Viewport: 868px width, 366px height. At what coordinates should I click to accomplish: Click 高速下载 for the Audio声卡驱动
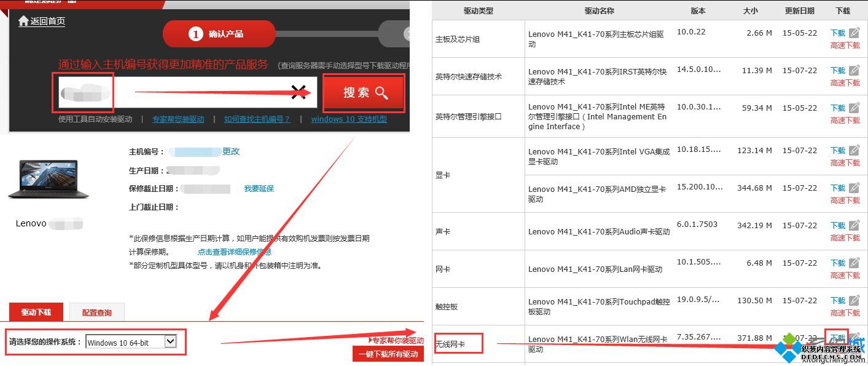(x=845, y=237)
